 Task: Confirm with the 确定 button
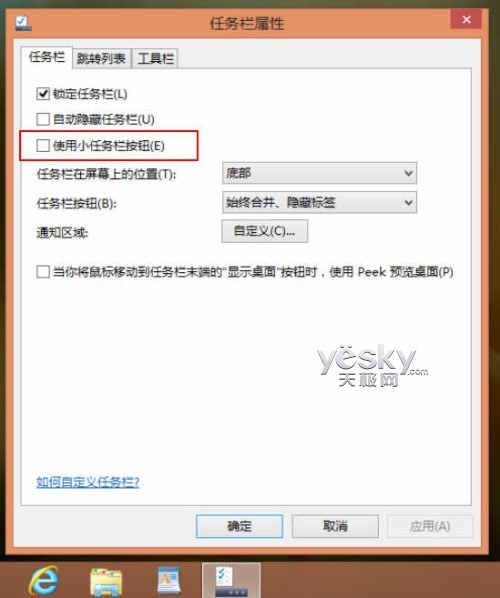pos(240,526)
